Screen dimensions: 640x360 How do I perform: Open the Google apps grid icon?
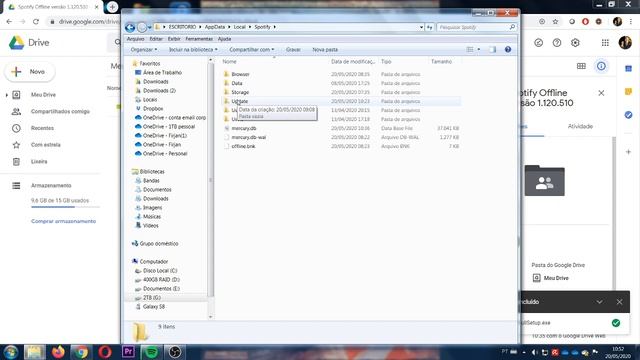[605, 42]
